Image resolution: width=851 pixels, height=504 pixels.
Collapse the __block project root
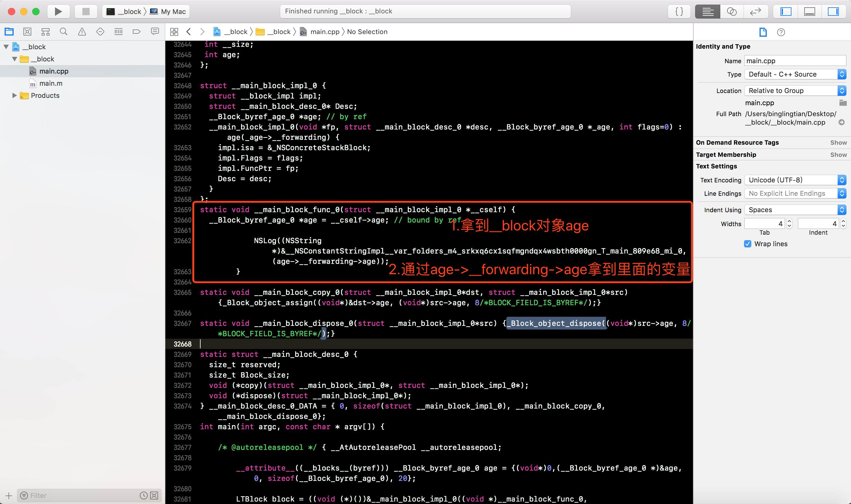(6, 47)
